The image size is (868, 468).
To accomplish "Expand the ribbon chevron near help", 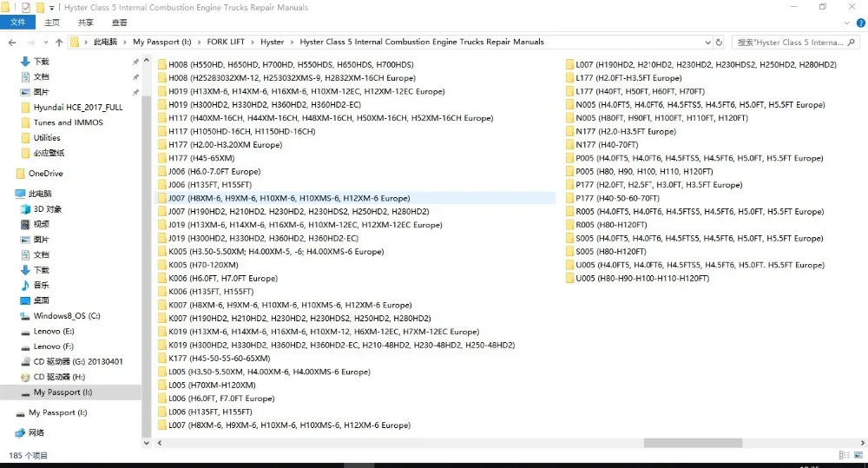I will click(x=846, y=23).
